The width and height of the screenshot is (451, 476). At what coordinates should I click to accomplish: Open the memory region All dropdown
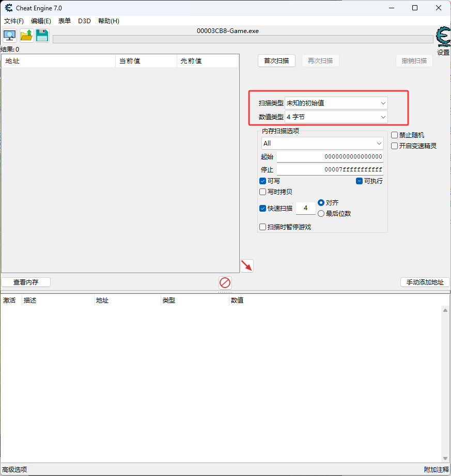tap(322, 144)
